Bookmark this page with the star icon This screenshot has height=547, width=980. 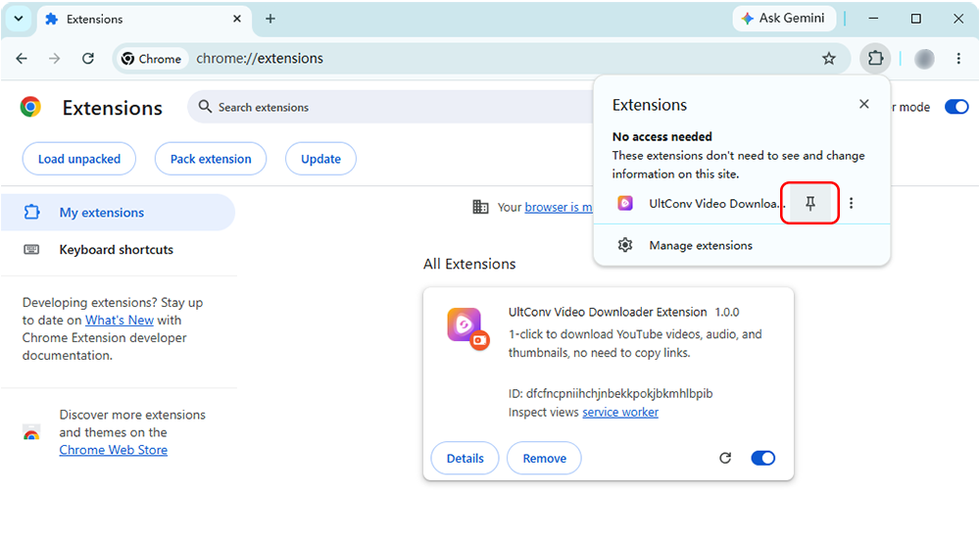tap(829, 58)
